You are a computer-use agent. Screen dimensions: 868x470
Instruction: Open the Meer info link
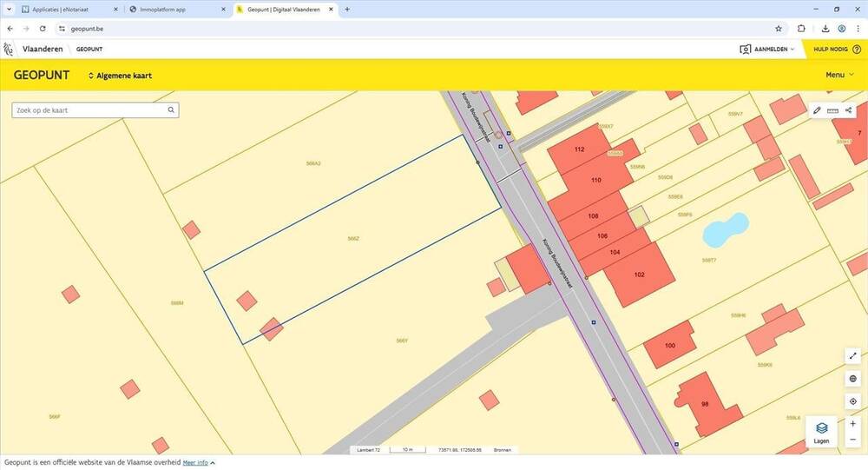pos(195,463)
